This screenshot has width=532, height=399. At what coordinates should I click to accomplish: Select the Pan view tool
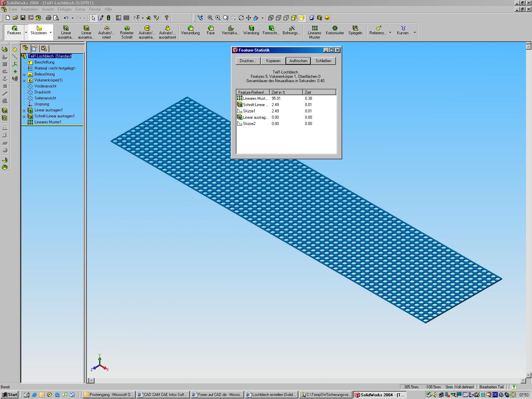[x=249, y=18]
